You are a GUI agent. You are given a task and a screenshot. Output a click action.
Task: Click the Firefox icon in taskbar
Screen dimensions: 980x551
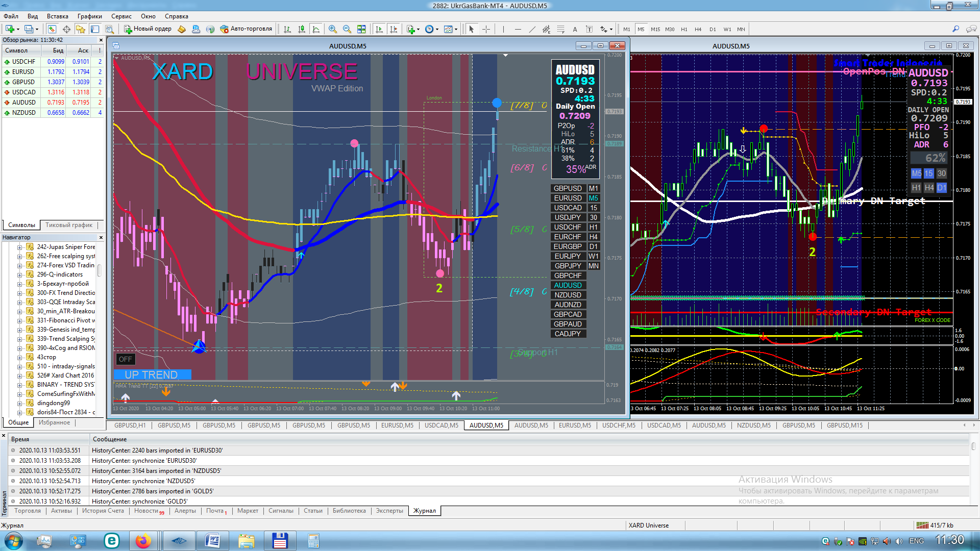(143, 541)
